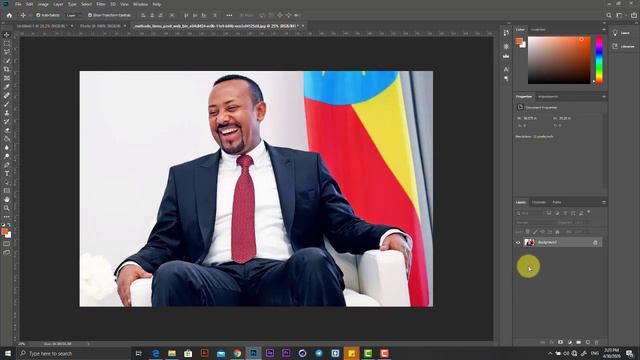The image size is (640, 360).
Task: Toggle Quick Mask mode icon
Action: click(7, 244)
